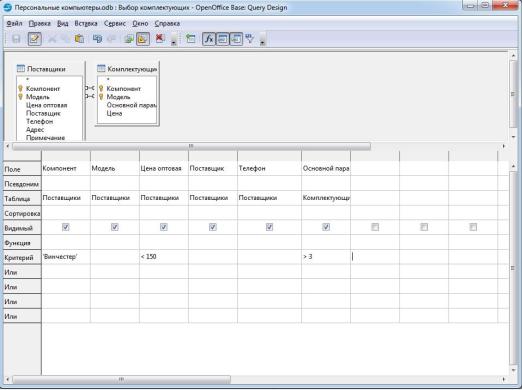Click the Paste toolbar icon
The height and width of the screenshot is (390, 522).
pyautogui.click(x=79, y=39)
